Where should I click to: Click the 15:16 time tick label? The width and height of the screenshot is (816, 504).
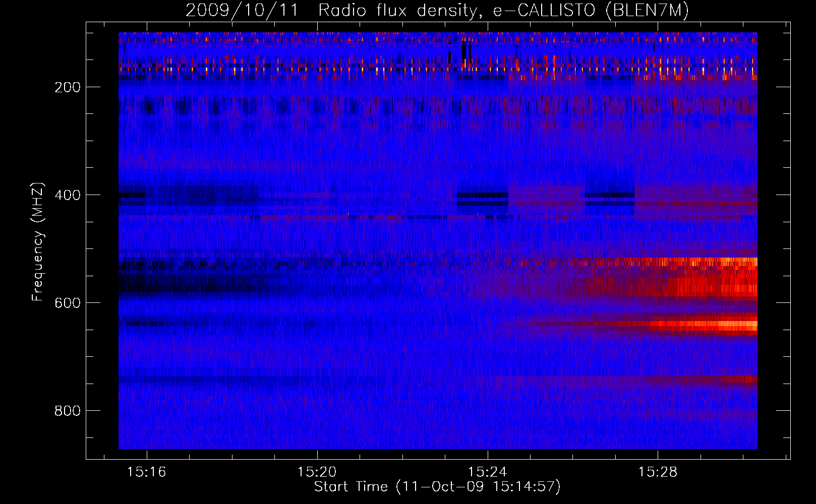pos(147,472)
